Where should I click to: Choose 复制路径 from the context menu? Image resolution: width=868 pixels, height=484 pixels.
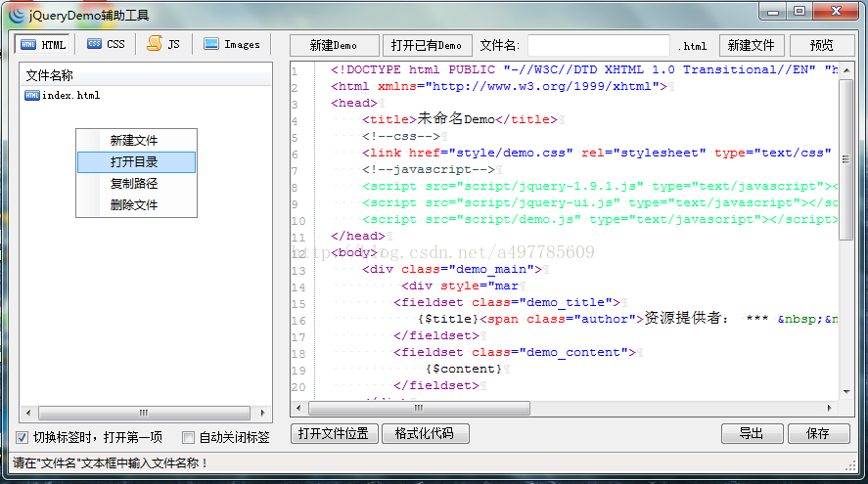coord(136,183)
